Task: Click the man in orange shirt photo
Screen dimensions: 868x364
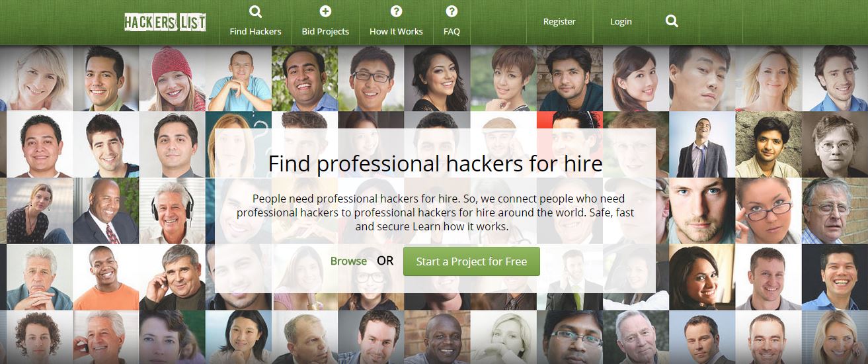Action: 106,277
